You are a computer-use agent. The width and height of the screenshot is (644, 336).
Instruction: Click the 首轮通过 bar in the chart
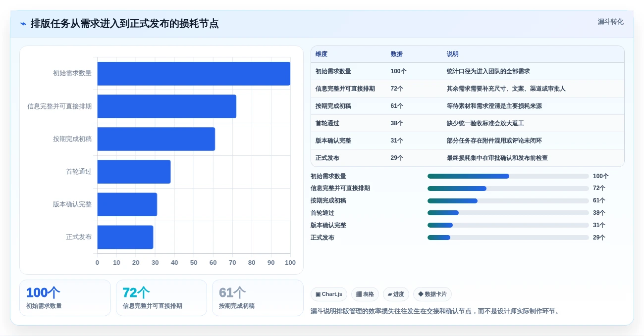coord(134,172)
